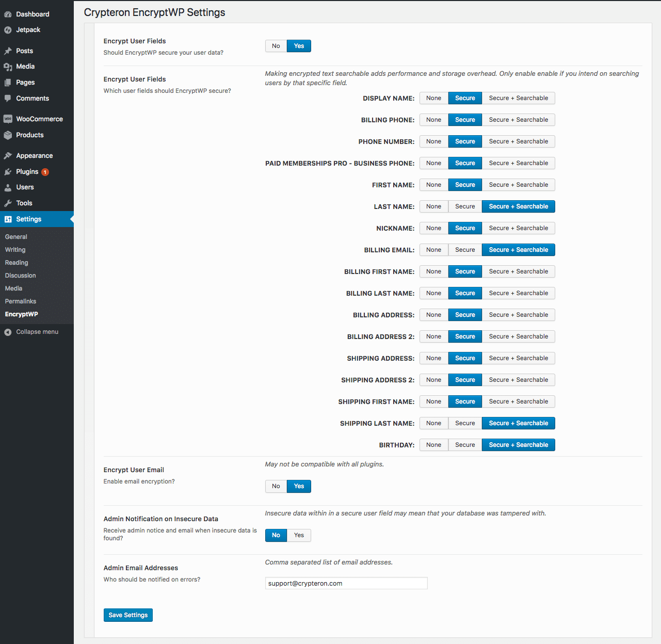Set Shipping First Name to Secure + Searchable
The height and width of the screenshot is (644, 661).
(519, 401)
